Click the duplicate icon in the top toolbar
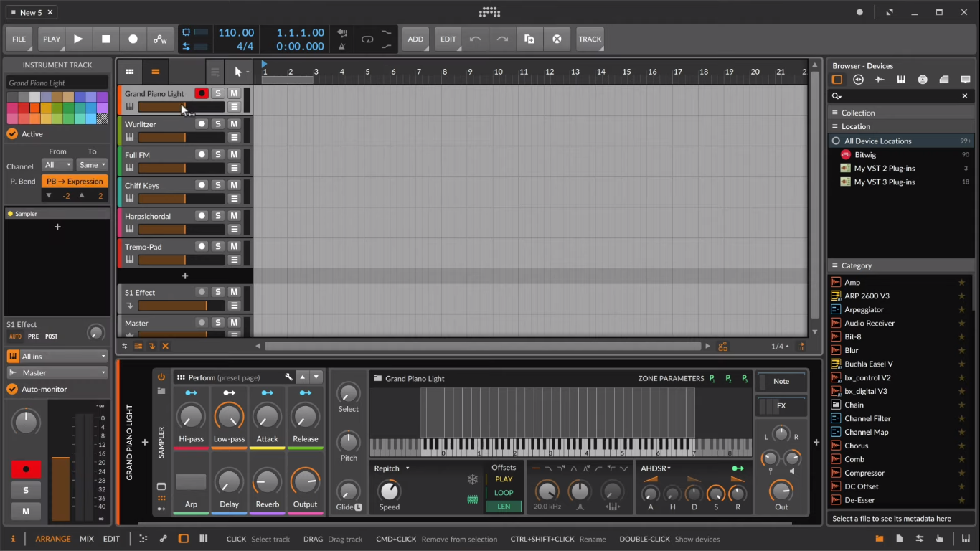The width and height of the screenshot is (980, 551). (x=529, y=39)
